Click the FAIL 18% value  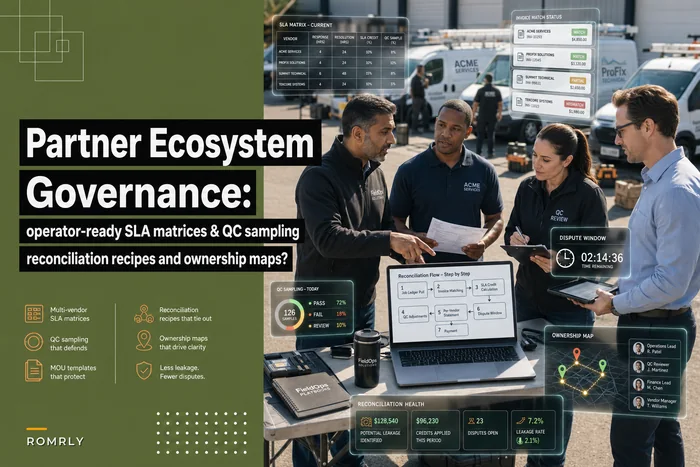(x=341, y=314)
